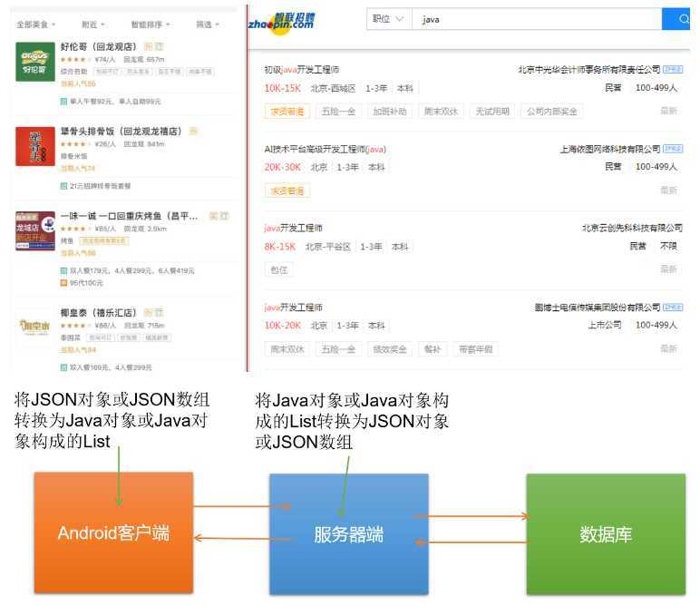Open the 好伦哥 Origus green logo thumbnail
The image size is (700, 606).
tap(35, 62)
